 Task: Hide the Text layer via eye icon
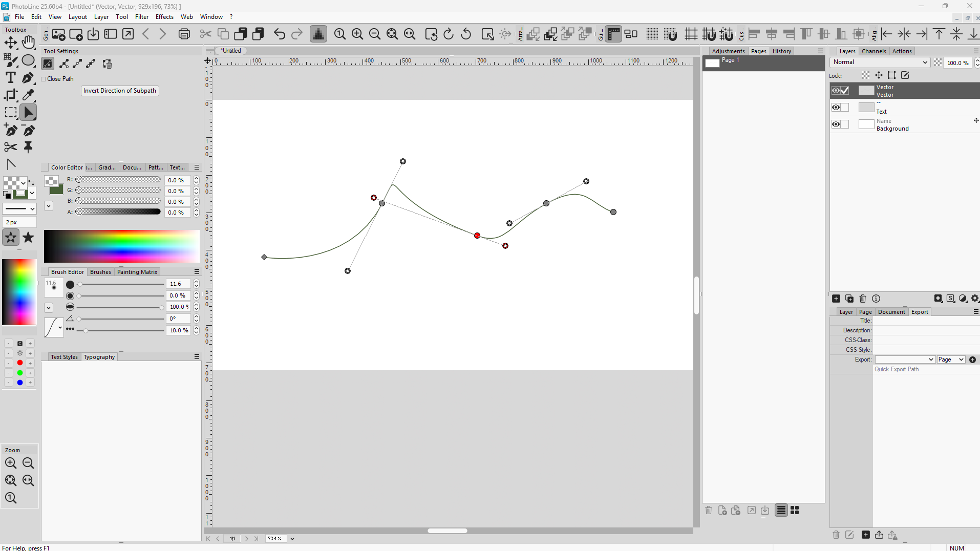[x=836, y=108]
